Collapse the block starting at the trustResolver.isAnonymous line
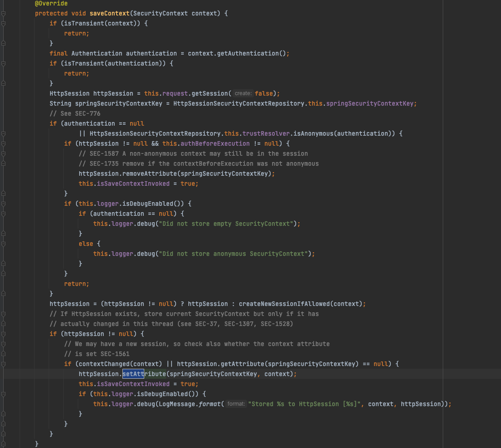The height and width of the screenshot is (448, 501). pyautogui.click(x=3, y=134)
